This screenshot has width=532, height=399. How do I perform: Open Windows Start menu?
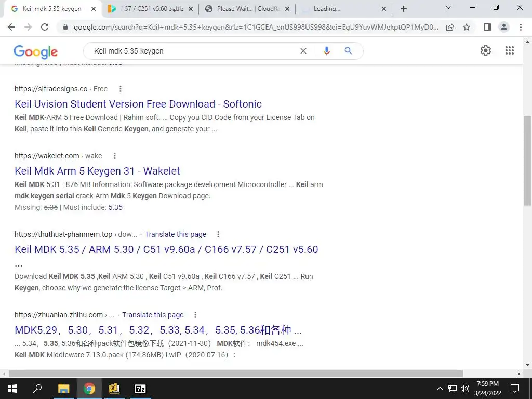(x=12, y=389)
